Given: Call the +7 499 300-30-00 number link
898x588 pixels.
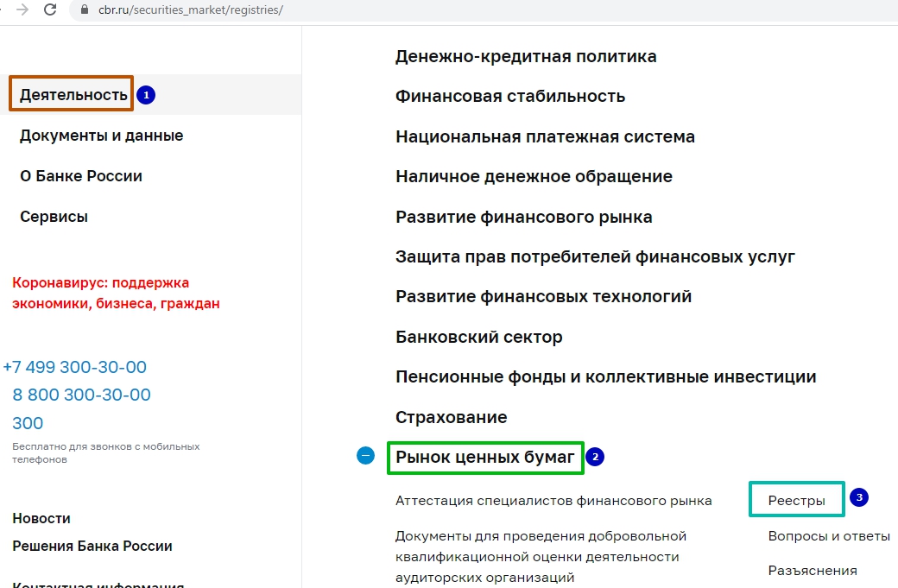Looking at the screenshot, I should coord(75,367).
